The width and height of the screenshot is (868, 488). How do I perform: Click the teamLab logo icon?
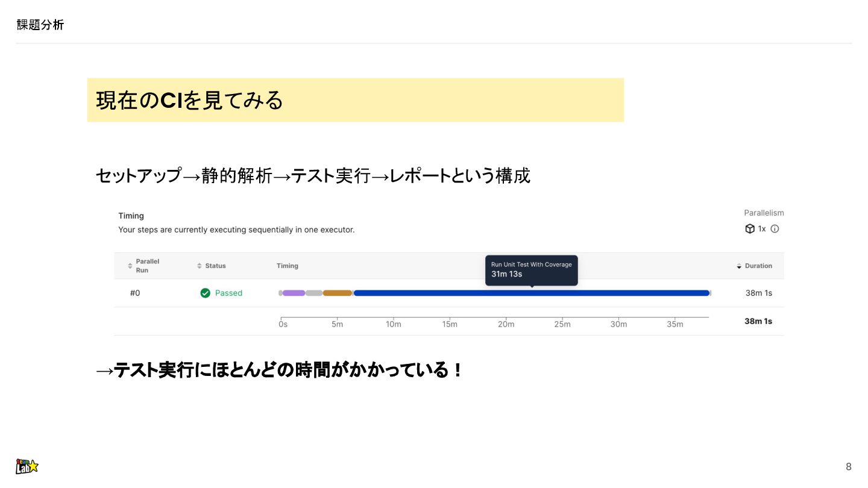pyautogui.click(x=27, y=466)
